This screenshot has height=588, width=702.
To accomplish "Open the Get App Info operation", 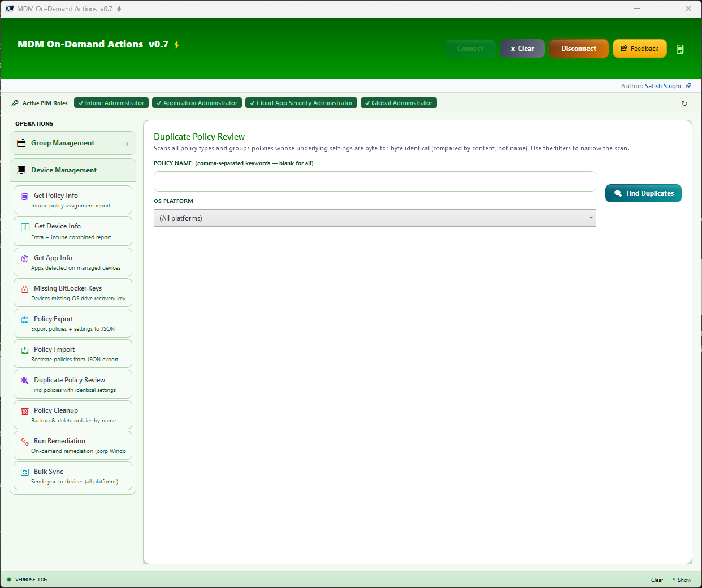I will [73, 262].
